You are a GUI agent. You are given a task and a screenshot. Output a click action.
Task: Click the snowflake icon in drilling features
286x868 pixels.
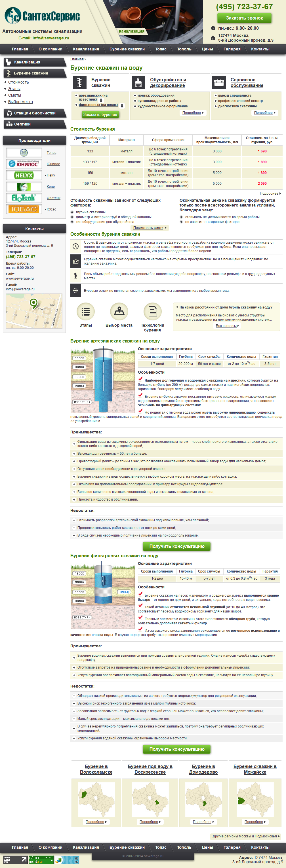click(x=76, y=290)
